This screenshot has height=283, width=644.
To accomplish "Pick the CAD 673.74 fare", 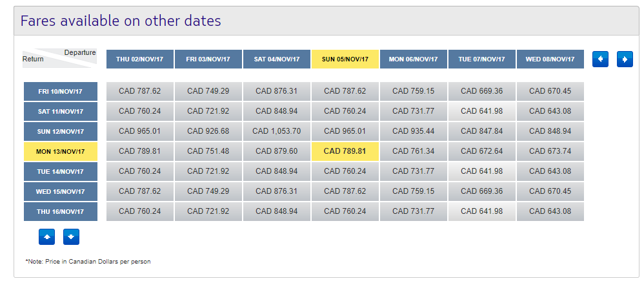I will click(x=550, y=151).
